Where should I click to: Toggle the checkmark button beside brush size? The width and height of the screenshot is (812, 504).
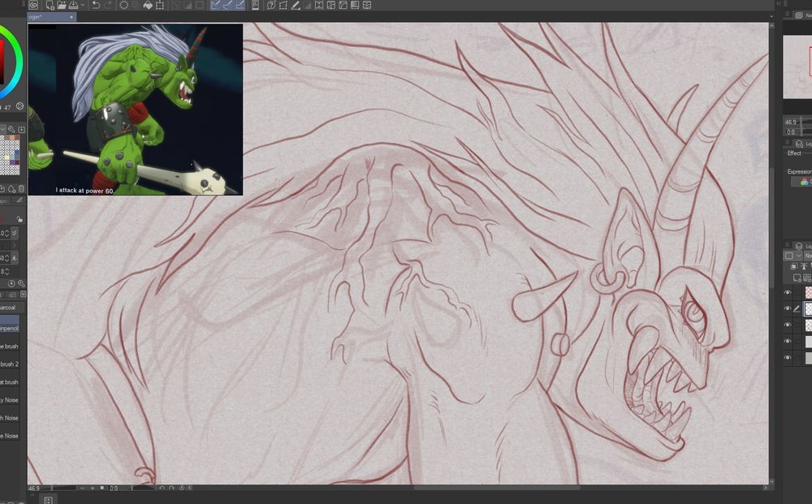click(x=15, y=234)
